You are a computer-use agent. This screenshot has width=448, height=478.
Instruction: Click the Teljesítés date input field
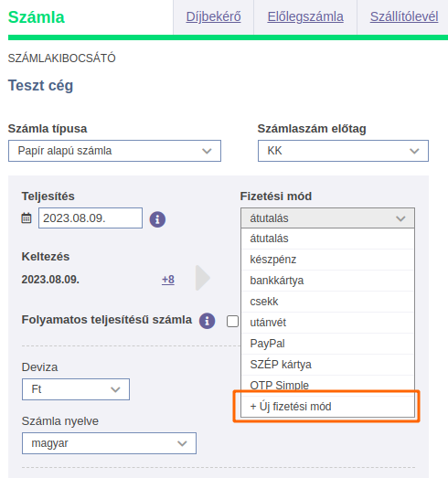tap(91, 218)
